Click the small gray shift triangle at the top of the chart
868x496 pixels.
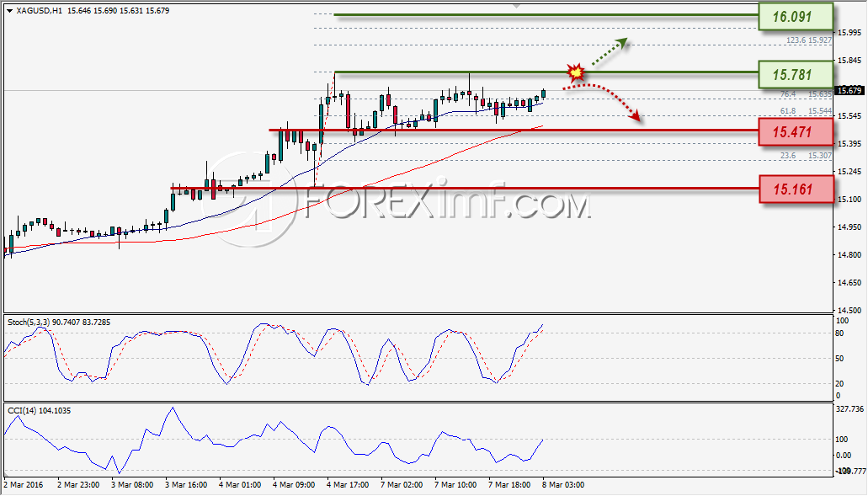pos(516,6)
